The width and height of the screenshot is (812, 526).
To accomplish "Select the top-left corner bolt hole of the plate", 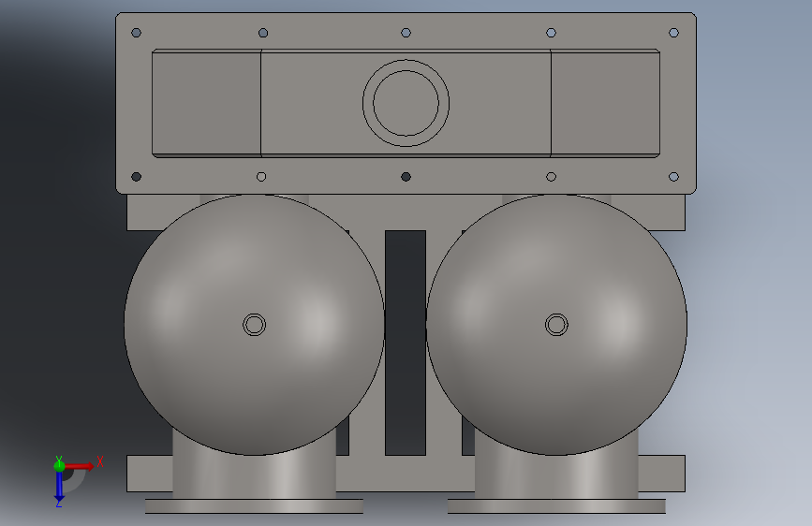I will point(136,33).
